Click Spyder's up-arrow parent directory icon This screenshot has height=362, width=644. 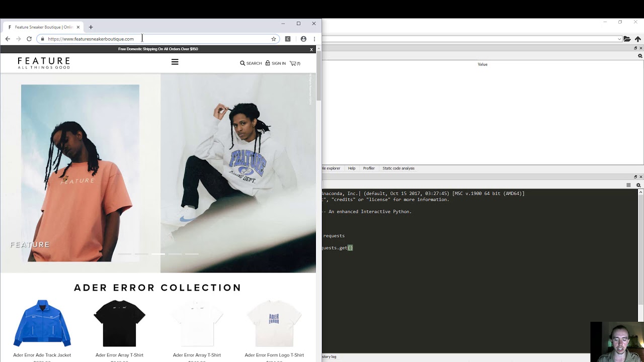(x=637, y=39)
